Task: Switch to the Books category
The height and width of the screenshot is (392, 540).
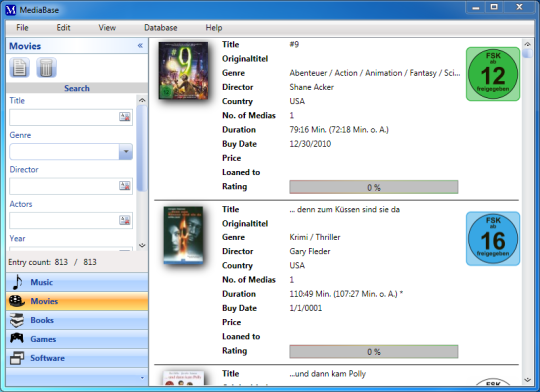Action: 77,320
